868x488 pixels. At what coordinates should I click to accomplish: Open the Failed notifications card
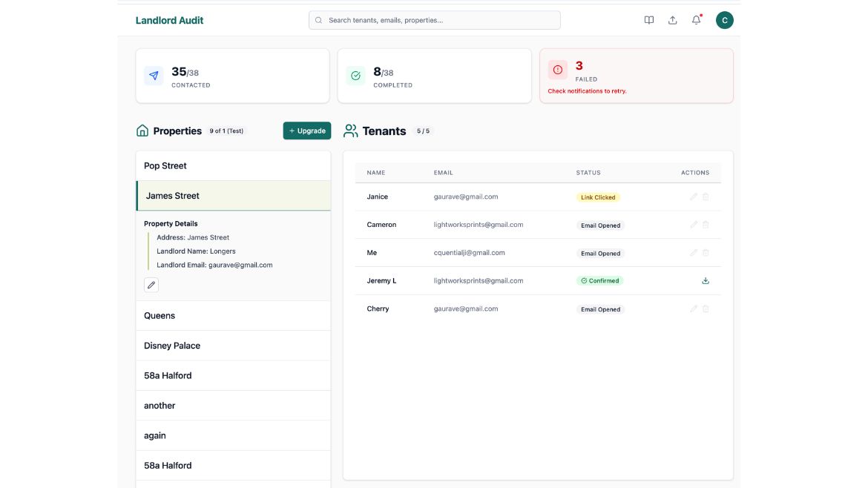coord(636,76)
